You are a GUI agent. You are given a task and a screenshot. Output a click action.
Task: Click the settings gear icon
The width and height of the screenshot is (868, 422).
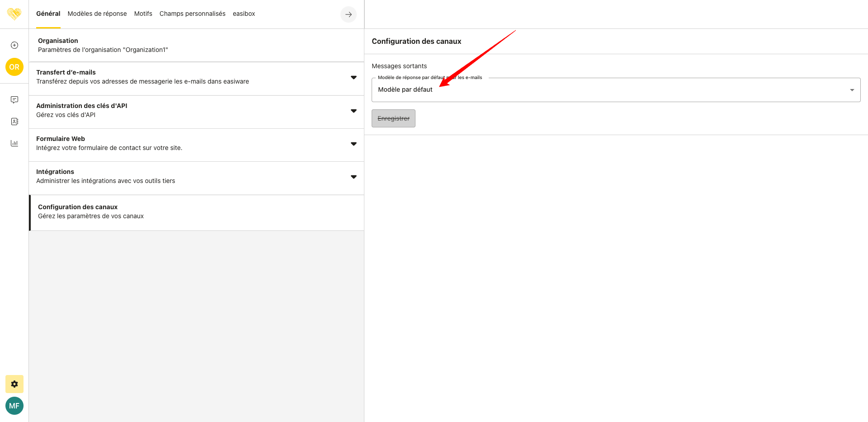[x=14, y=384]
